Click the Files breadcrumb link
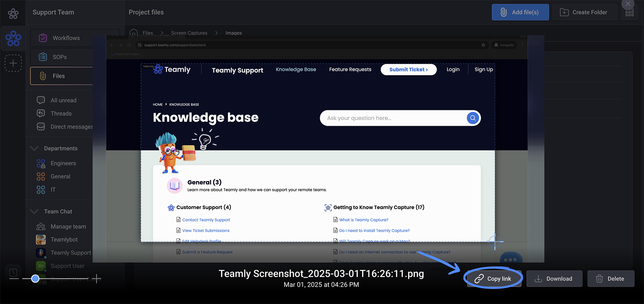Screen dimensions: 644x304 click(x=148, y=33)
